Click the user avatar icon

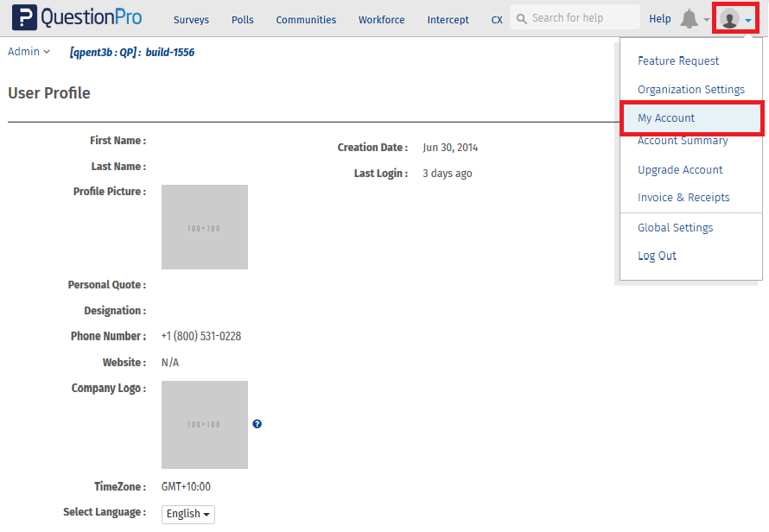(729, 19)
